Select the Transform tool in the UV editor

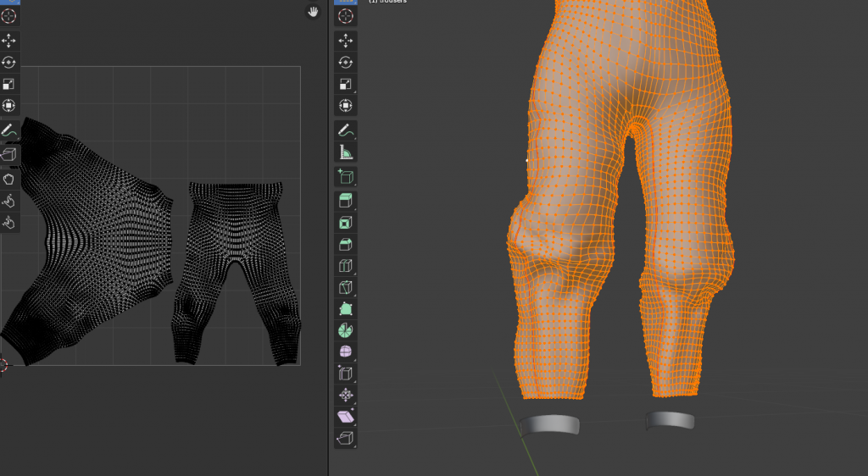click(8, 106)
